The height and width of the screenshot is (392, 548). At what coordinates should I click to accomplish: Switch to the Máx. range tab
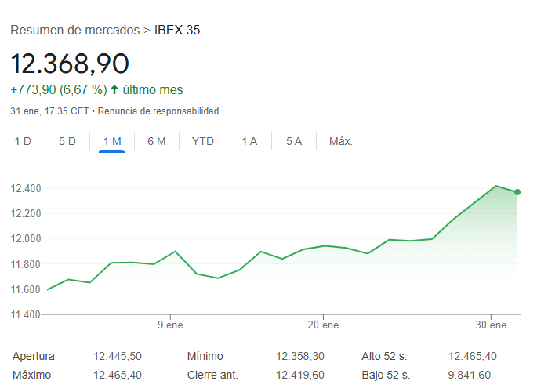(x=341, y=141)
